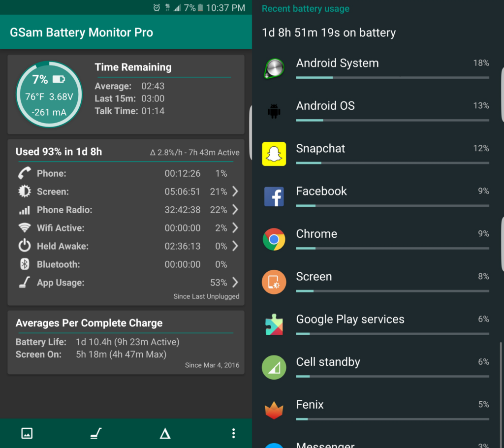The width and height of the screenshot is (504, 448).
Task: Tap the circular 7% battery gauge
Action: point(49,95)
